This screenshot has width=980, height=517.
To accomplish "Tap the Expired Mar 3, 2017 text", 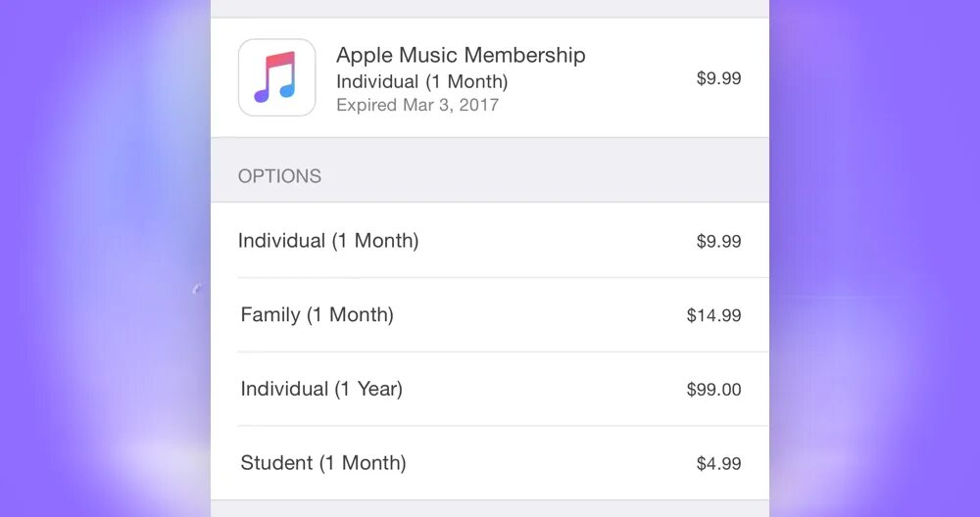I will [x=417, y=104].
